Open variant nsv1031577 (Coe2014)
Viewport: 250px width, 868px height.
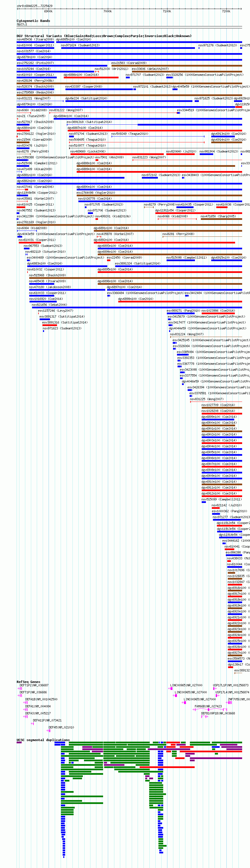click(34, 51)
